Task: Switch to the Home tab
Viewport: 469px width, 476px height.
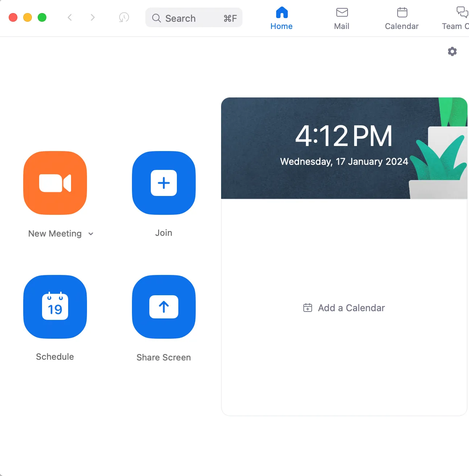Action: pos(282,18)
